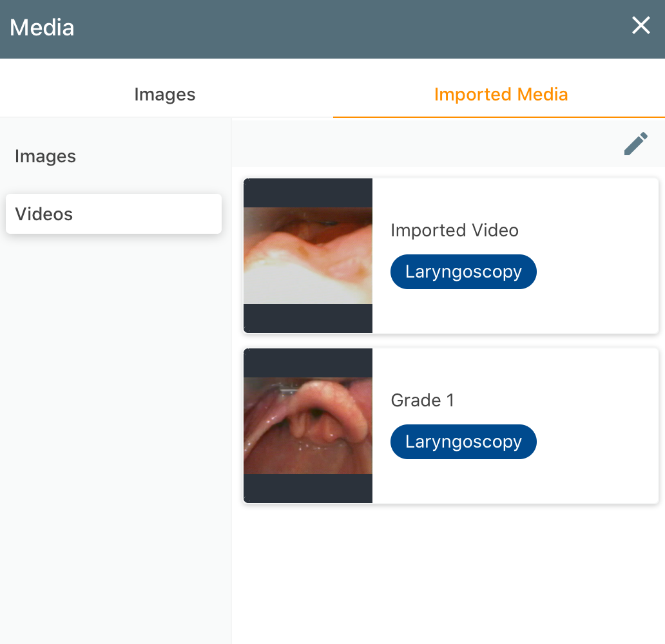Click the pencil edit icon
The height and width of the screenshot is (644, 665).
pyautogui.click(x=636, y=144)
